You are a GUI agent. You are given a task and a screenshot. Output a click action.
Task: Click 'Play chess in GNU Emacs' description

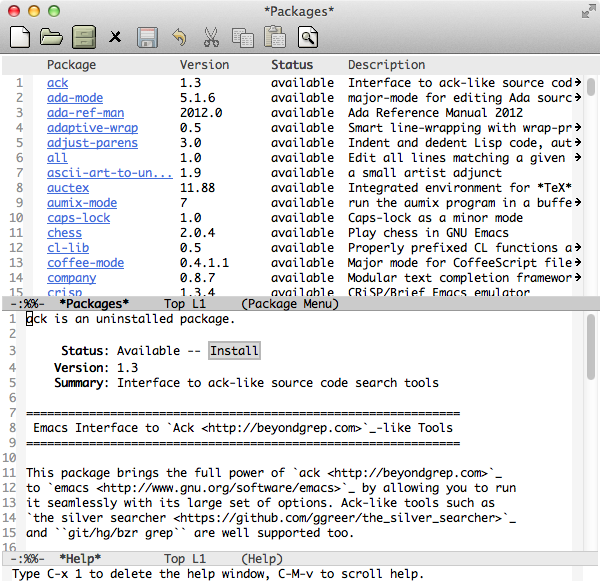coord(428,233)
